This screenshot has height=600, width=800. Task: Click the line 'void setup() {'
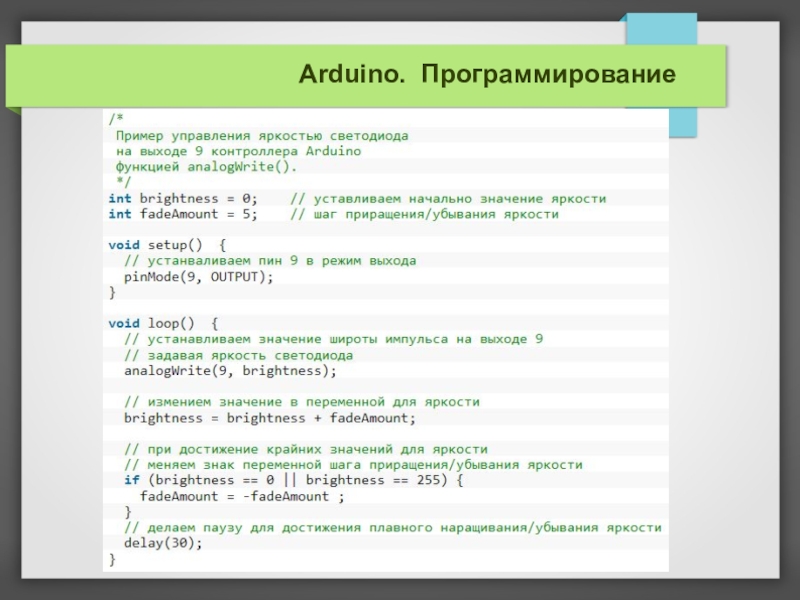click(x=167, y=245)
